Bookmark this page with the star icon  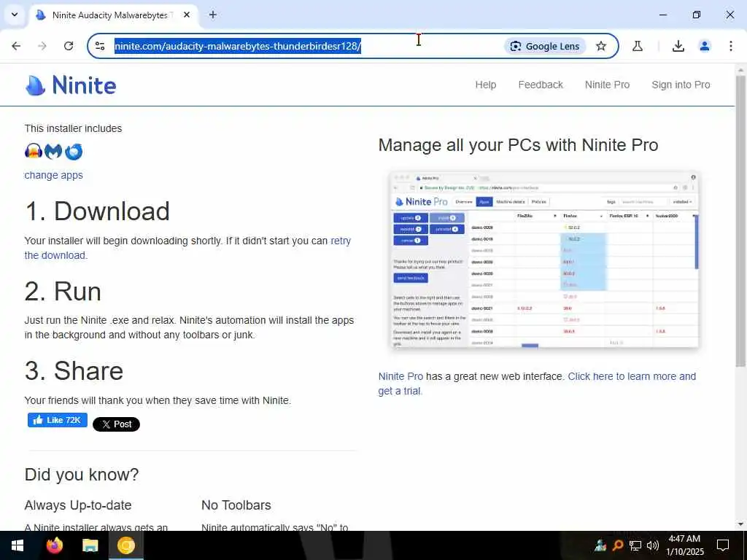coord(601,46)
